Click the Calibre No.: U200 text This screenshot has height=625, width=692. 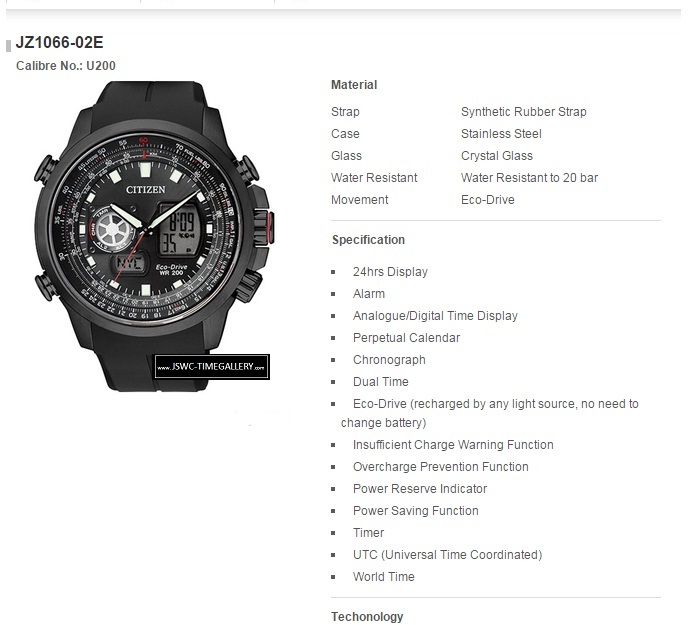tap(66, 66)
